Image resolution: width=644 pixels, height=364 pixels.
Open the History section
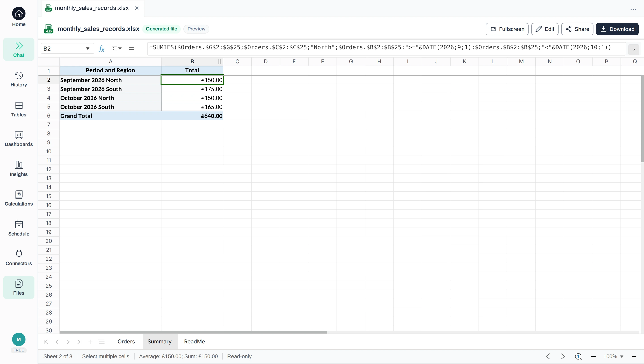tap(19, 79)
